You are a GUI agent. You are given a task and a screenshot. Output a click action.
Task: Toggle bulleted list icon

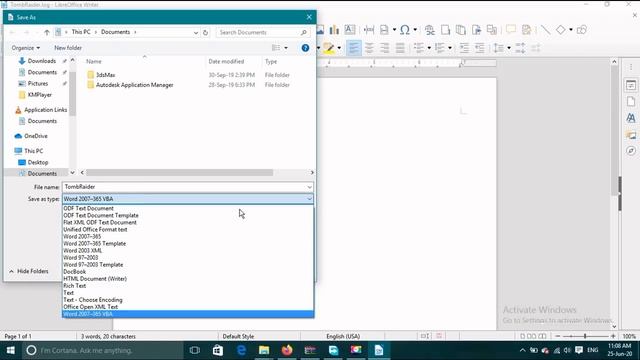pyautogui.click(x=419, y=48)
